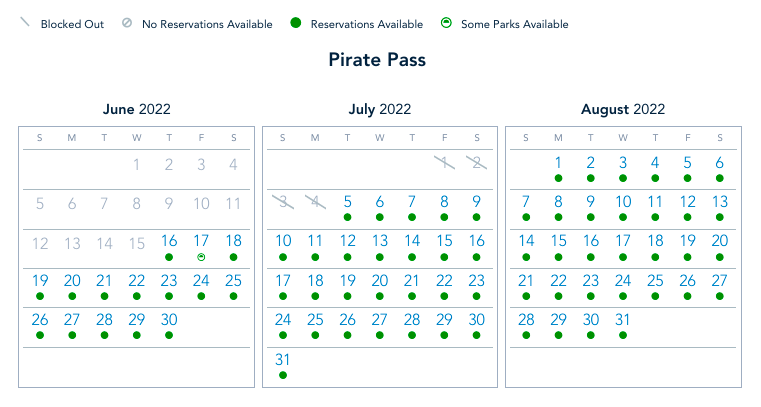Click the green dot under June 16

click(169, 257)
